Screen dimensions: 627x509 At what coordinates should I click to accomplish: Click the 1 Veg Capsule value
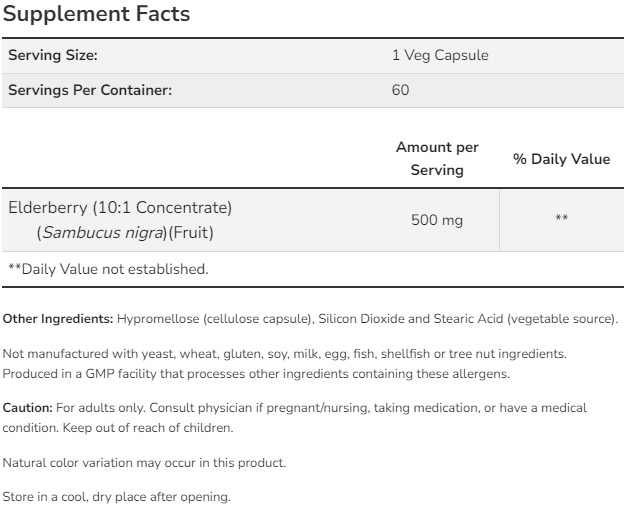coord(440,56)
